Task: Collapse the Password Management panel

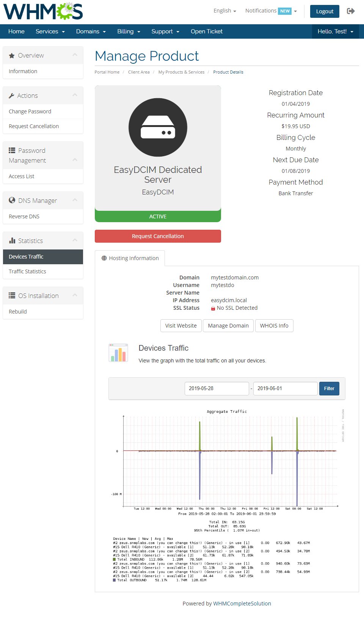Action: pyautogui.click(x=75, y=160)
